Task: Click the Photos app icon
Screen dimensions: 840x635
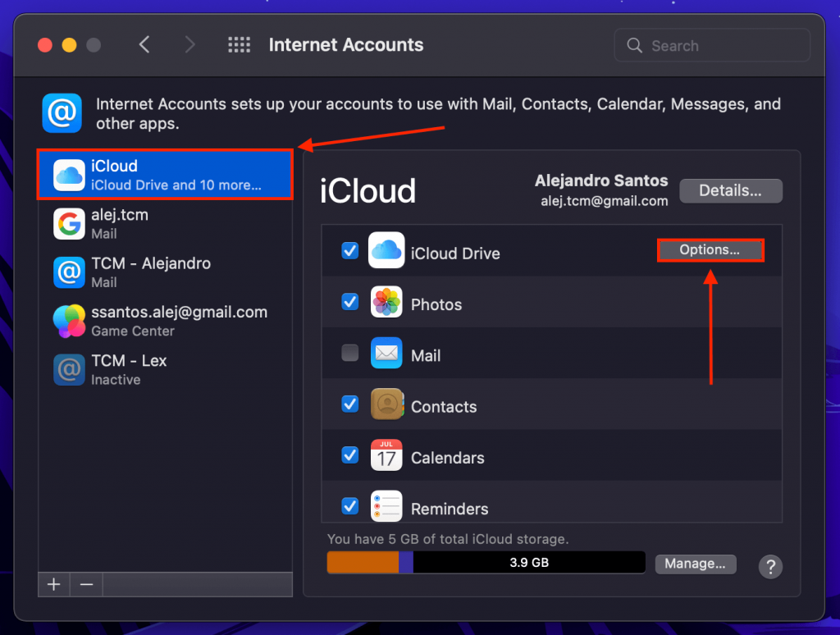Action: 386,303
